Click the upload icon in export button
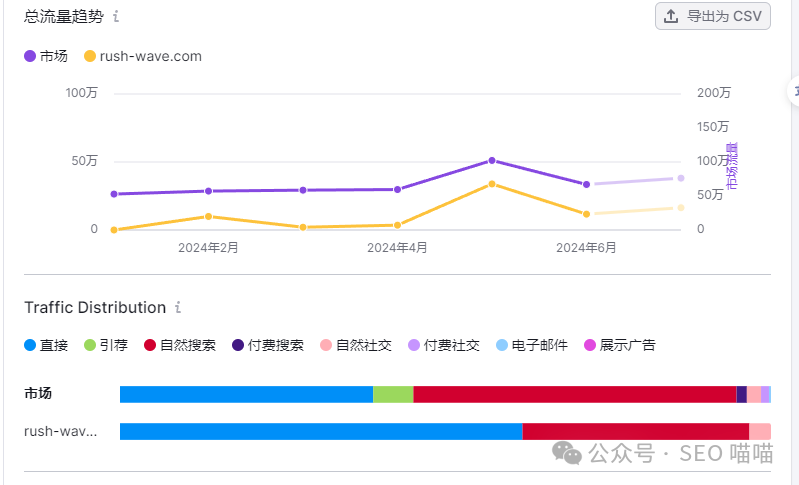 [670, 16]
